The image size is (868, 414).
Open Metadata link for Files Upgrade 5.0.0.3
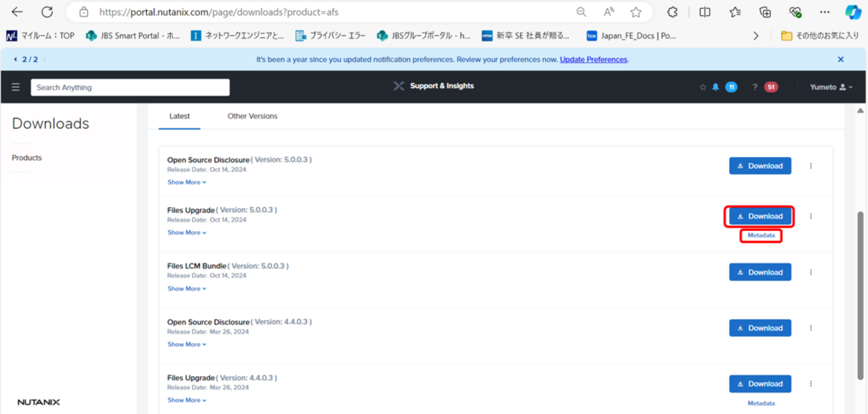tap(761, 236)
